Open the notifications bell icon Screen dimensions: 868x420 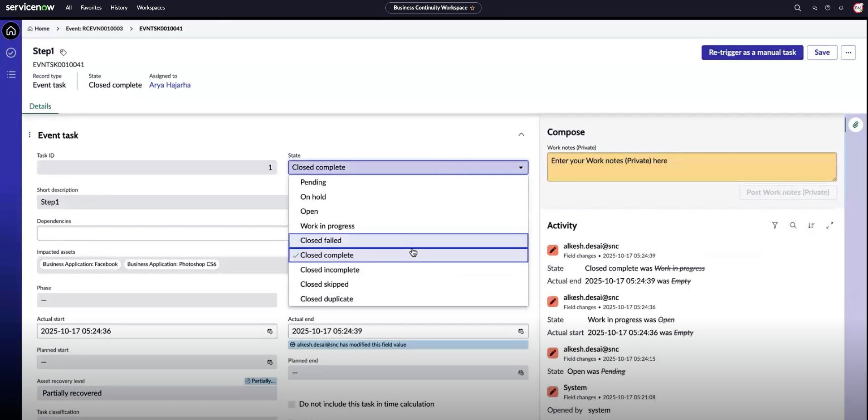point(841,8)
